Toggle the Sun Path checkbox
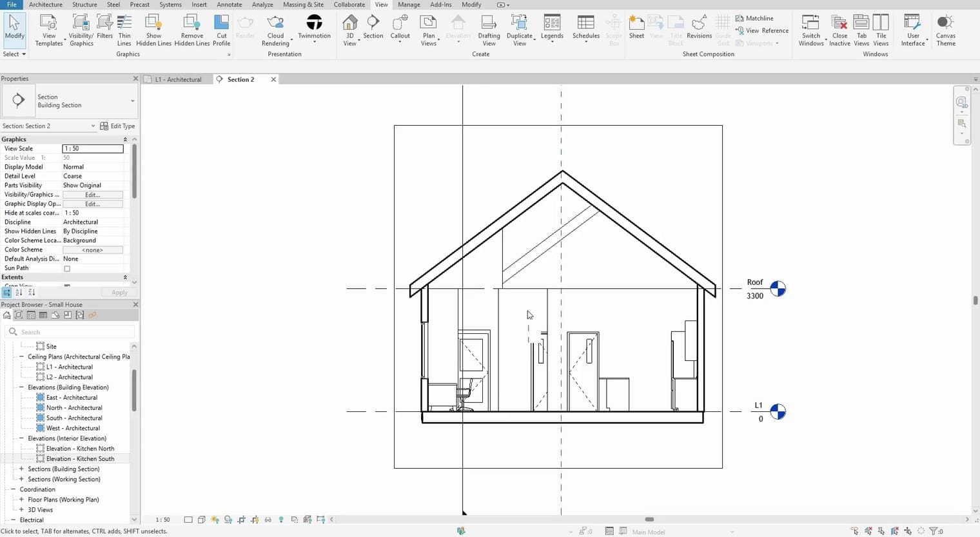This screenshot has width=980, height=537. pyautogui.click(x=67, y=268)
